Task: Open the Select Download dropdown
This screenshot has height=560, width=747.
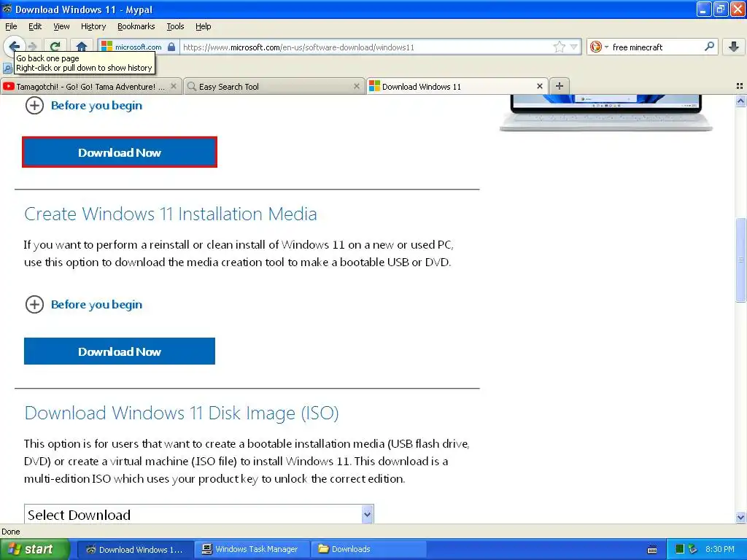Action: [x=198, y=514]
